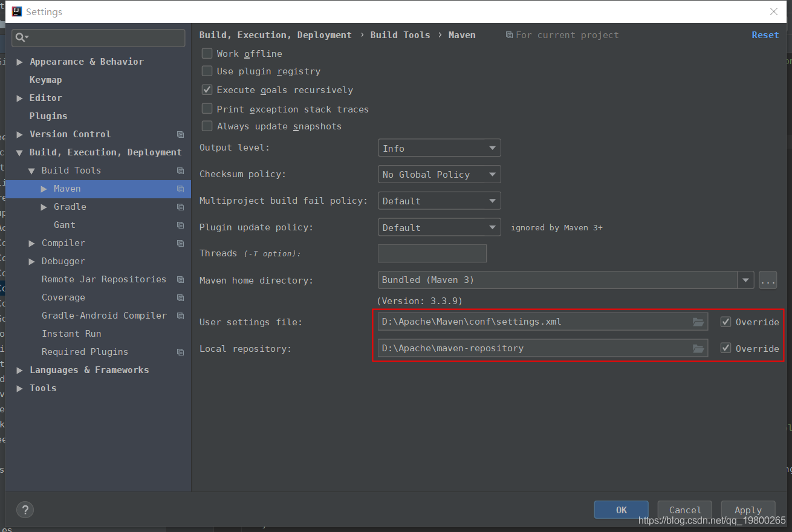
Task: Open the Maven home directory dropdown arrow
Action: [745, 280]
